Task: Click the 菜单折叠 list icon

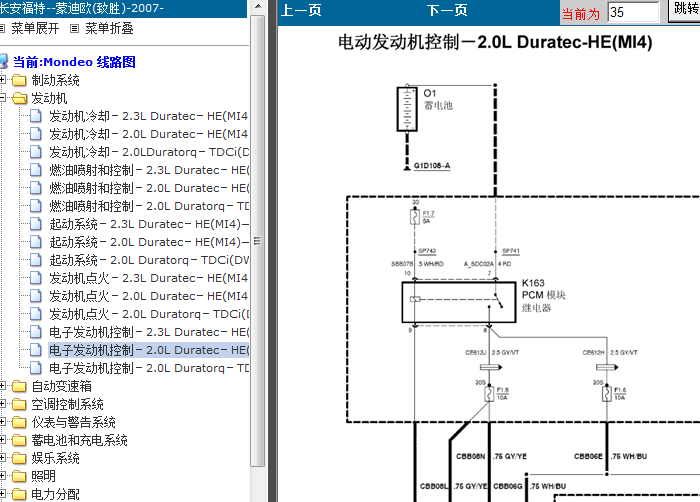Action: [x=75, y=29]
